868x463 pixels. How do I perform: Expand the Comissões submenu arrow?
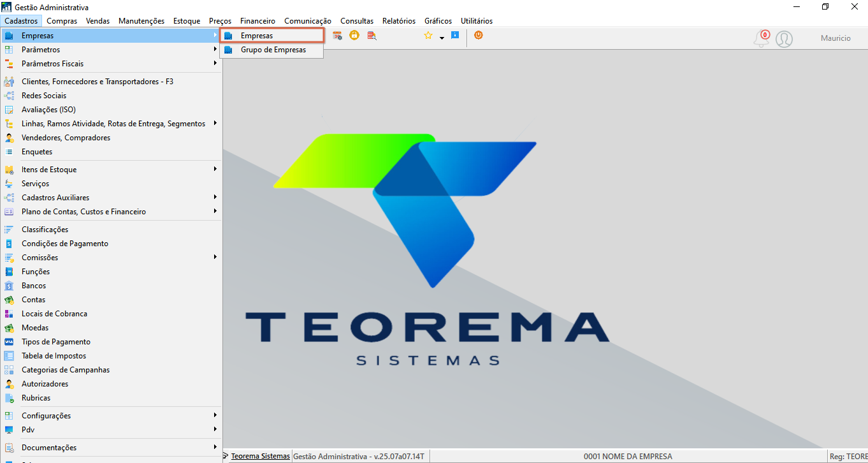tap(216, 257)
